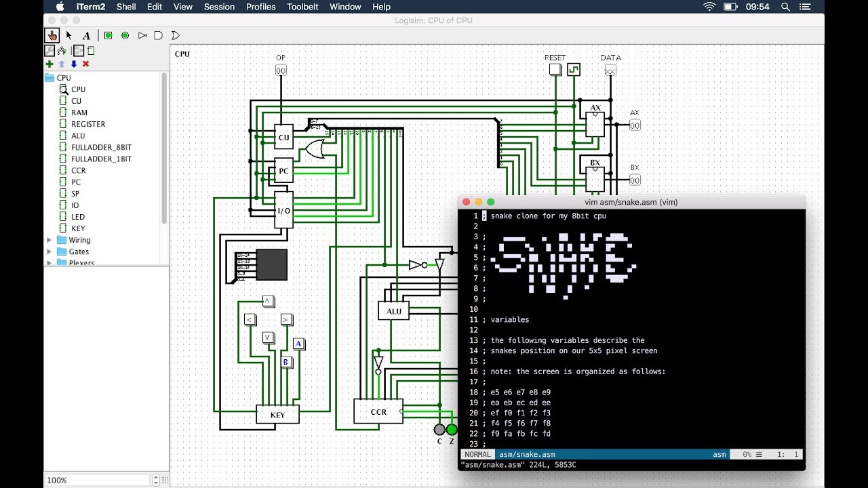The width and height of the screenshot is (868, 488).
Task: Open the Shell menu
Action: [126, 7]
